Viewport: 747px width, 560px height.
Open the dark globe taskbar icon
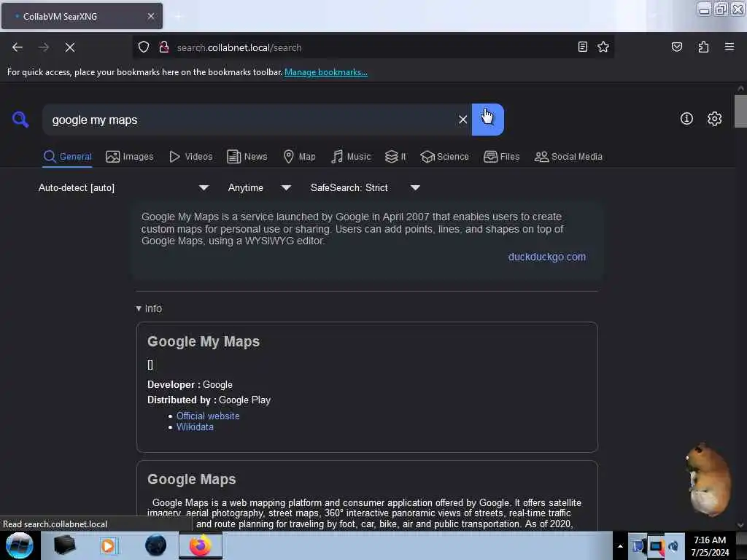tap(156, 545)
